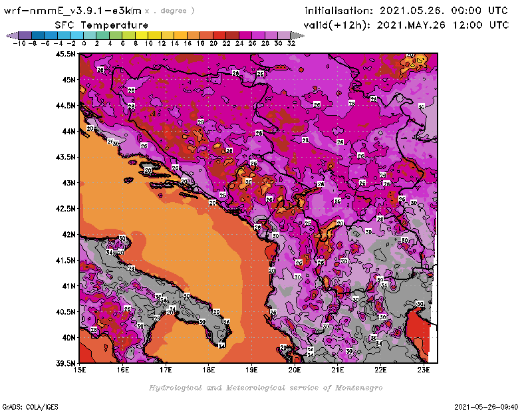Pick the light blue swatch between -2 and 0

point(76,35)
